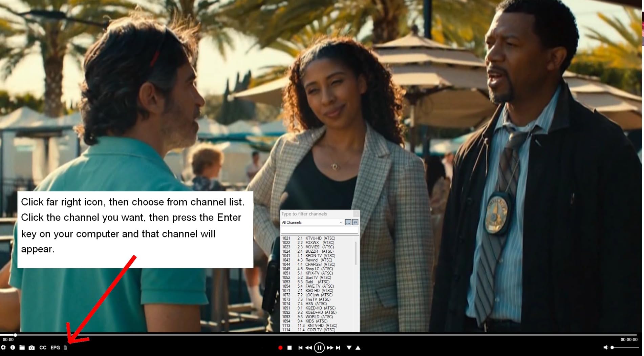Click the ellipsis button beside All Channels

[348, 222]
